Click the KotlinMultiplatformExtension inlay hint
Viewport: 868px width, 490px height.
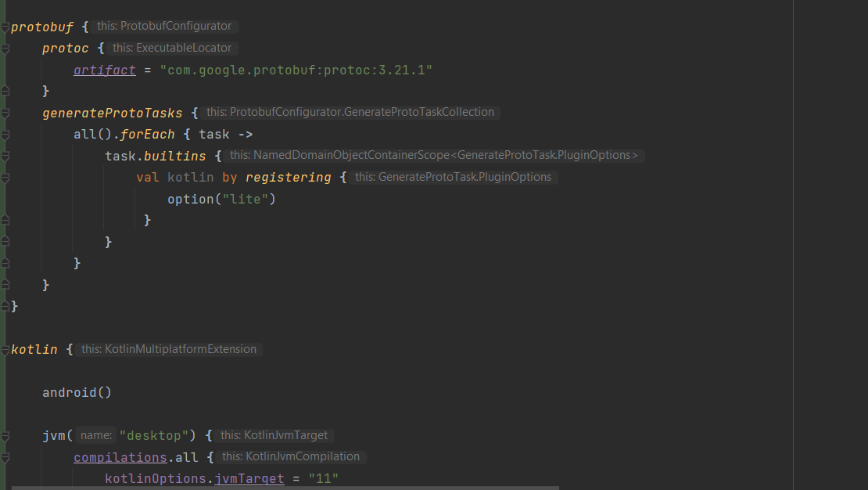click(169, 349)
